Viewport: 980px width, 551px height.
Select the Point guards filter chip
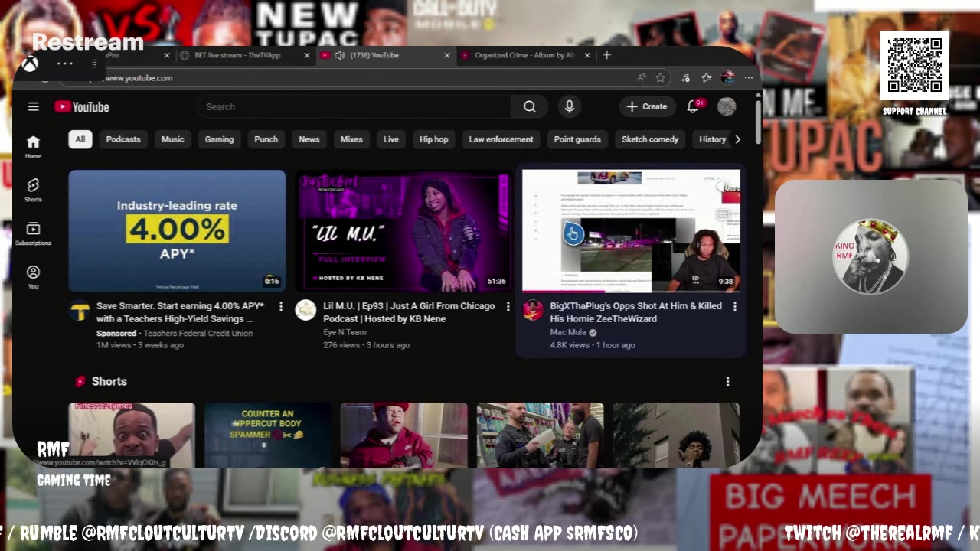point(577,139)
